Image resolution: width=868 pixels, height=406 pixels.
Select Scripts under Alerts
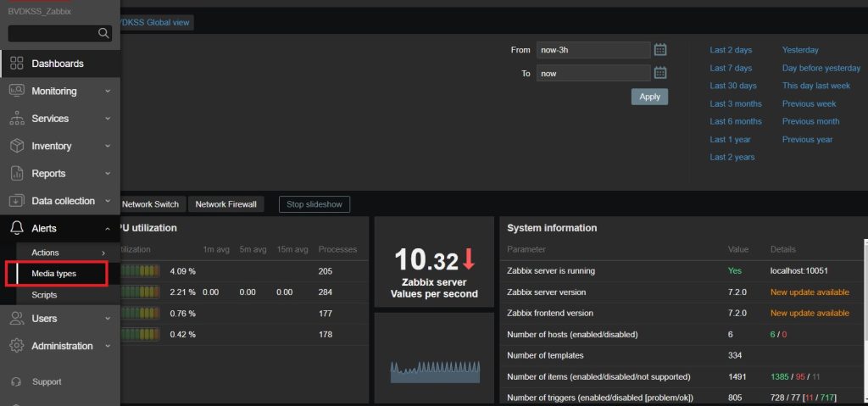[44, 295]
